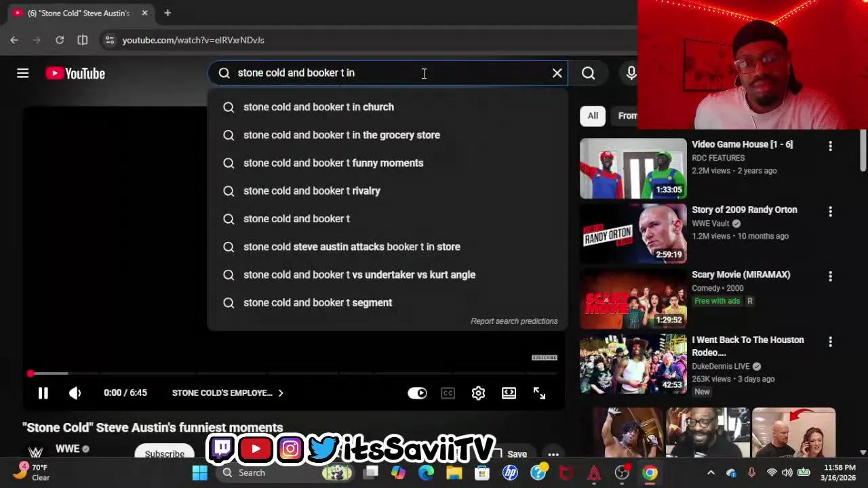Open options for Houston Rodeo video
Image resolution: width=868 pixels, height=488 pixels.
(x=830, y=342)
